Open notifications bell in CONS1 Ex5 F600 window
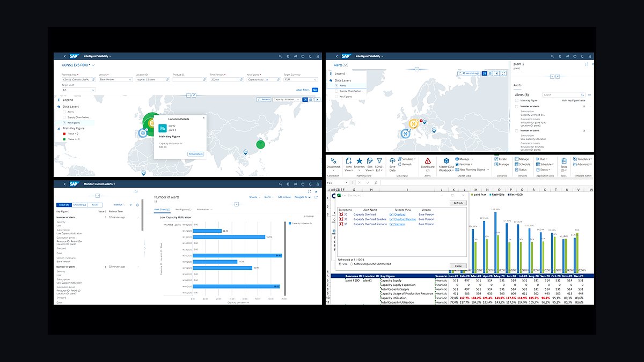Screen dimensions: 644x362 point(310,56)
